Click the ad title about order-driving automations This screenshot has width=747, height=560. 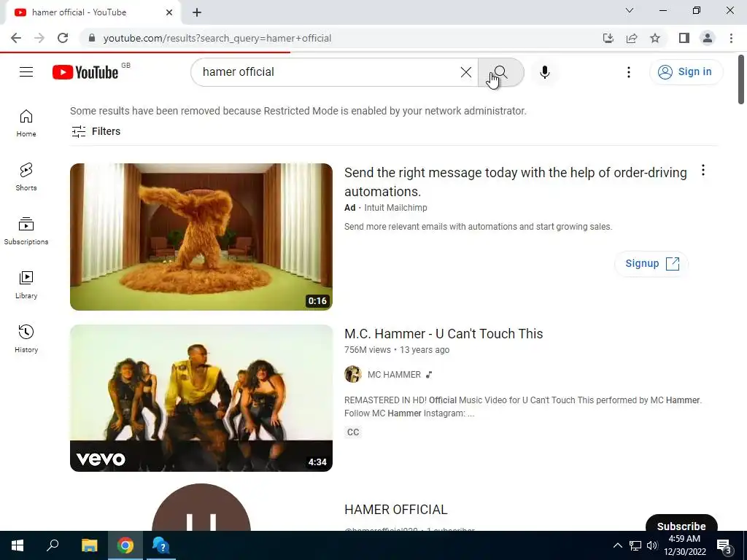[x=516, y=182]
